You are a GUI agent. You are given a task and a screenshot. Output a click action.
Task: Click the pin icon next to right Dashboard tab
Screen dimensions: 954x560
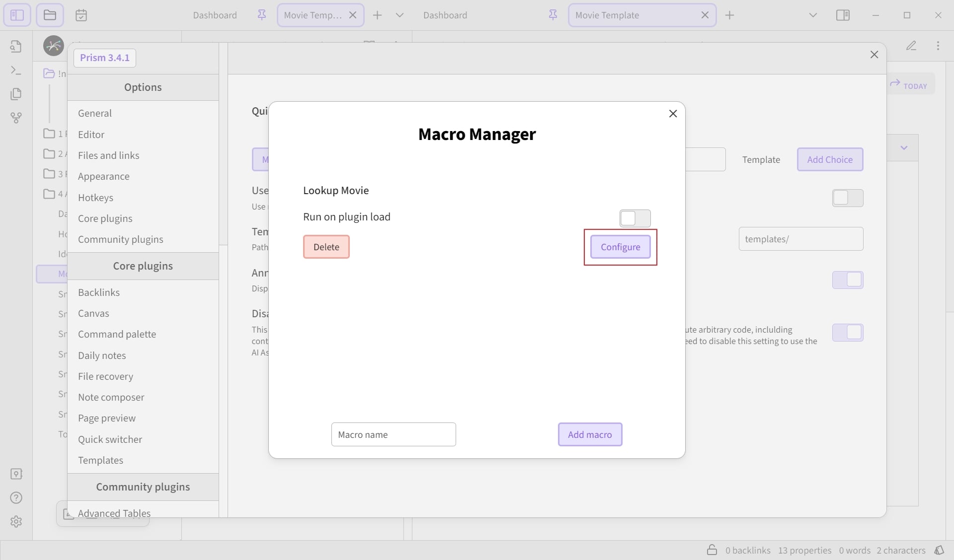coord(553,15)
